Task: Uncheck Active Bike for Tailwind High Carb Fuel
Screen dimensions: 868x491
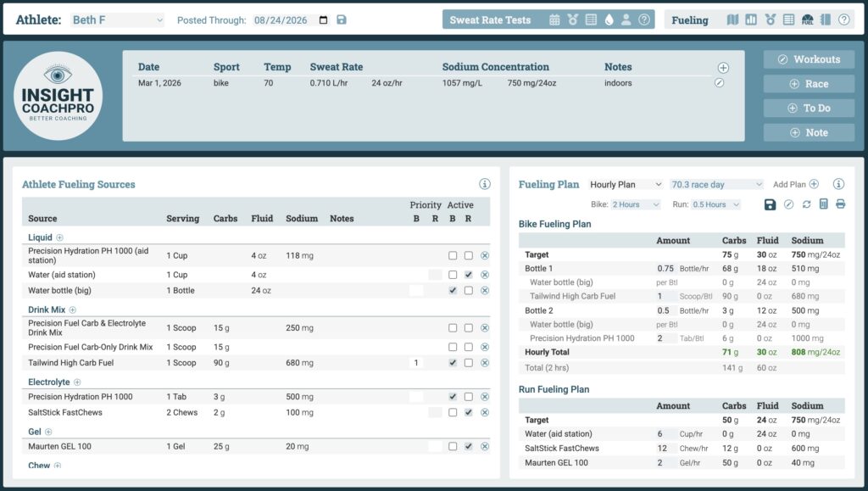Action: pyautogui.click(x=453, y=363)
